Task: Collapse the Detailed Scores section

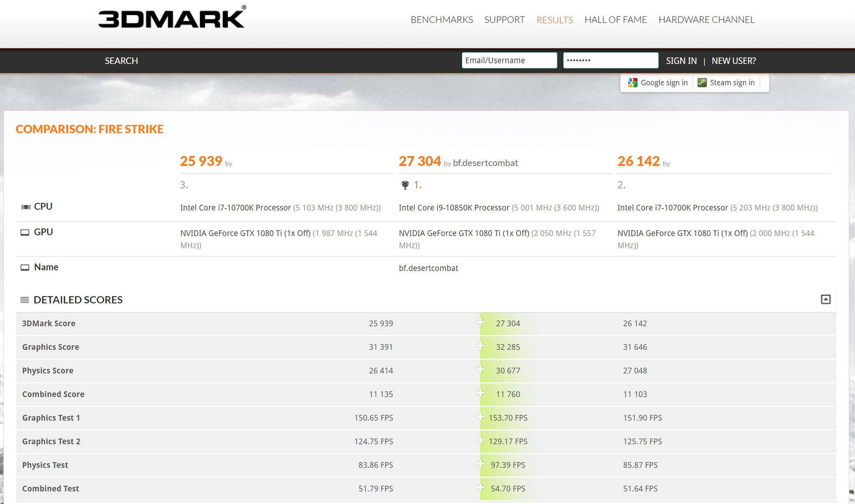Action: pyautogui.click(x=825, y=300)
